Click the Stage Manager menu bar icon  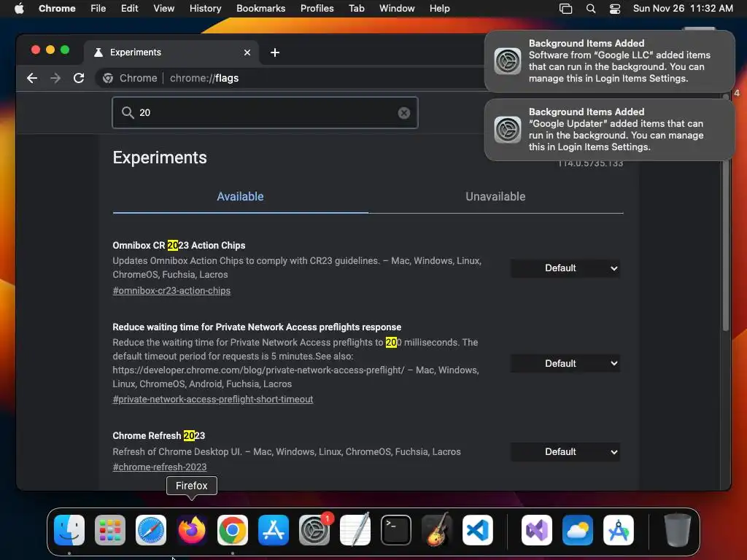(x=565, y=8)
